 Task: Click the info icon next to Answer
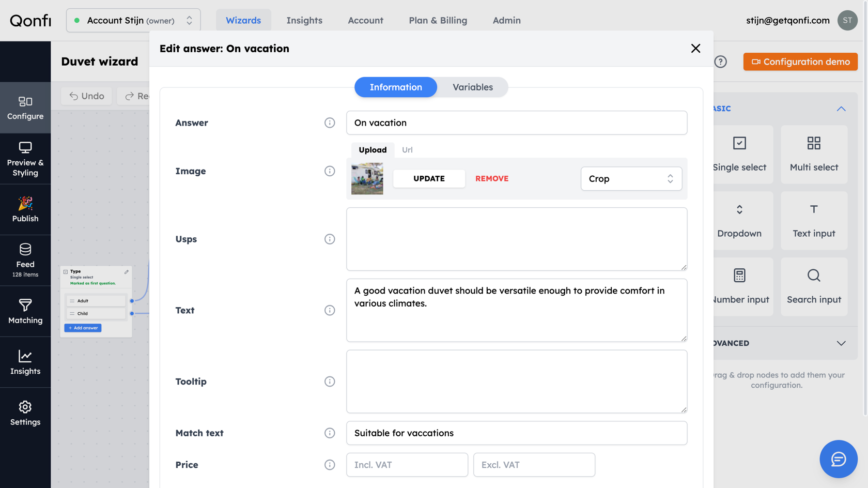(330, 123)
